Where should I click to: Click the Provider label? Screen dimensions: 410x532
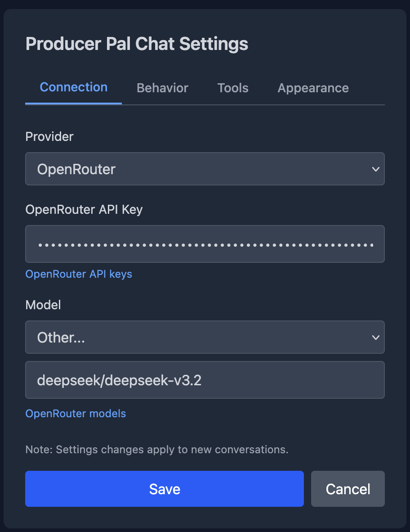[x=49, y=136]
